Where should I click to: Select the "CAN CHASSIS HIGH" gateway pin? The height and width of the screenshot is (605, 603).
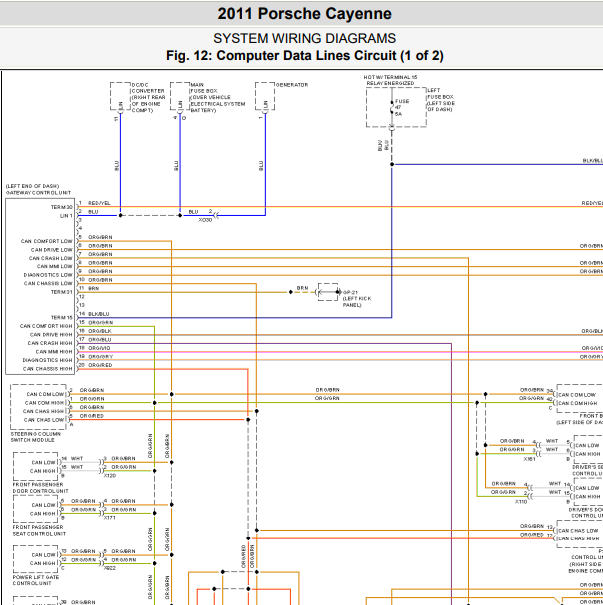47,369
